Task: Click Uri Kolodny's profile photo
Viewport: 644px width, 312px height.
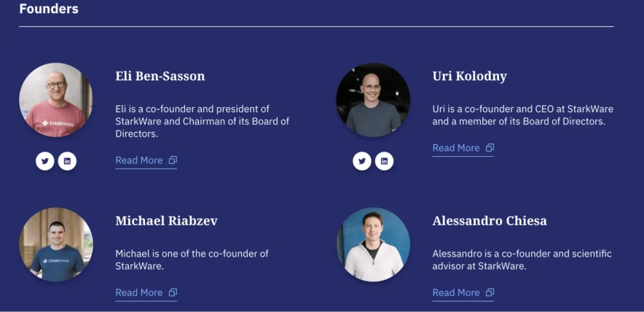Action: tap(373, 100)
